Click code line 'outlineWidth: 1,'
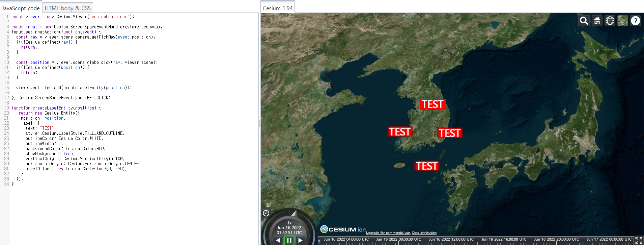Screen dimensions: 644x245 point(44,143)
